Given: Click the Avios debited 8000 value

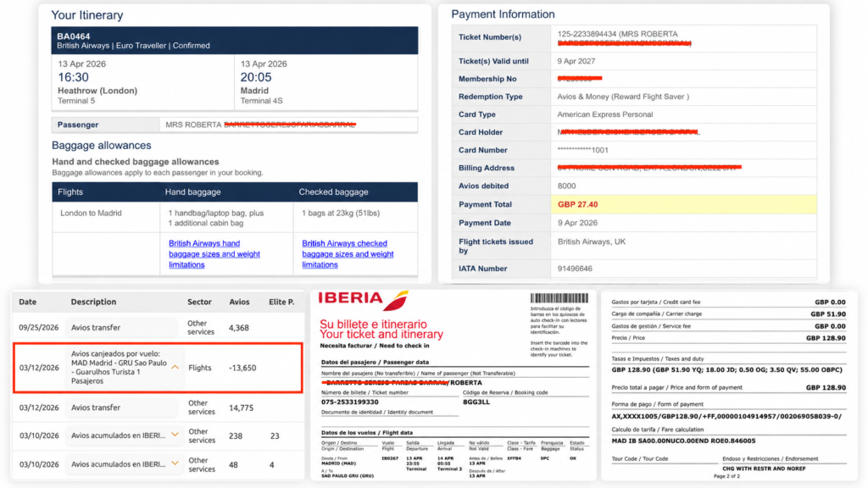Looking at the screenshot, I should pos(566,186).
